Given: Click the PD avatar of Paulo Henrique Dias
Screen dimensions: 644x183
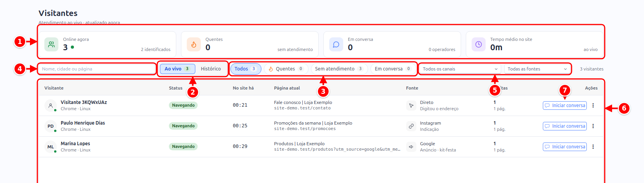Looking at the screenshot, I should [x=51, y=126].
